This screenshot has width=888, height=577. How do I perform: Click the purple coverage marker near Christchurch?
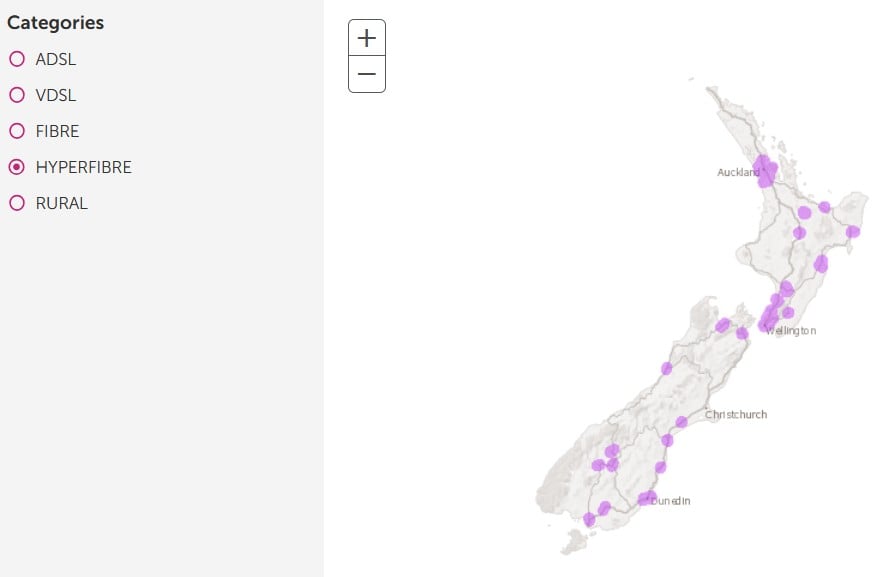[681, 422]
